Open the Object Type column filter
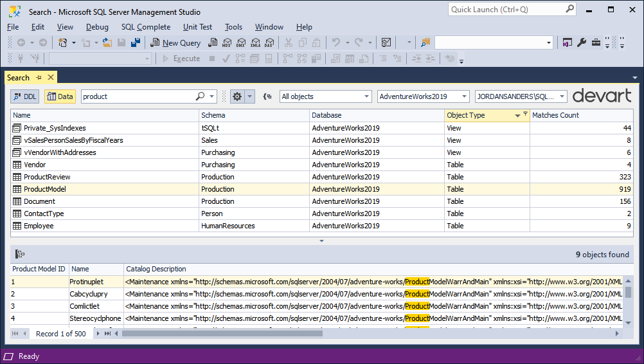 point(525,114)
